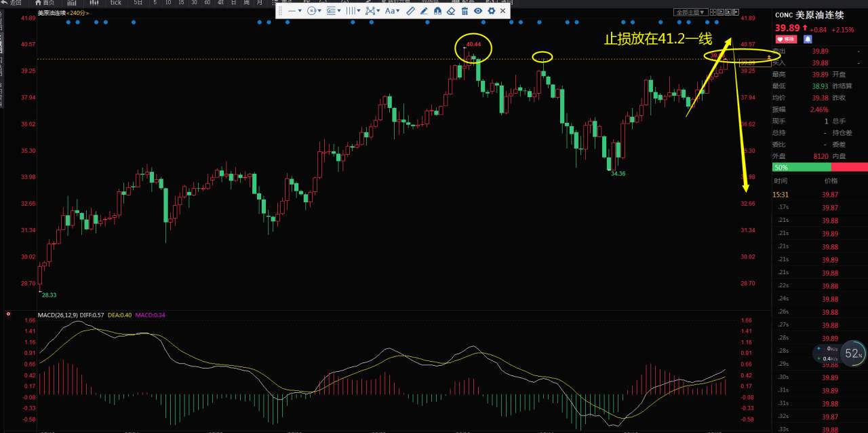Click the green 50% portion of ratio bar
868x433 pixels.
[x=802, y=167]
